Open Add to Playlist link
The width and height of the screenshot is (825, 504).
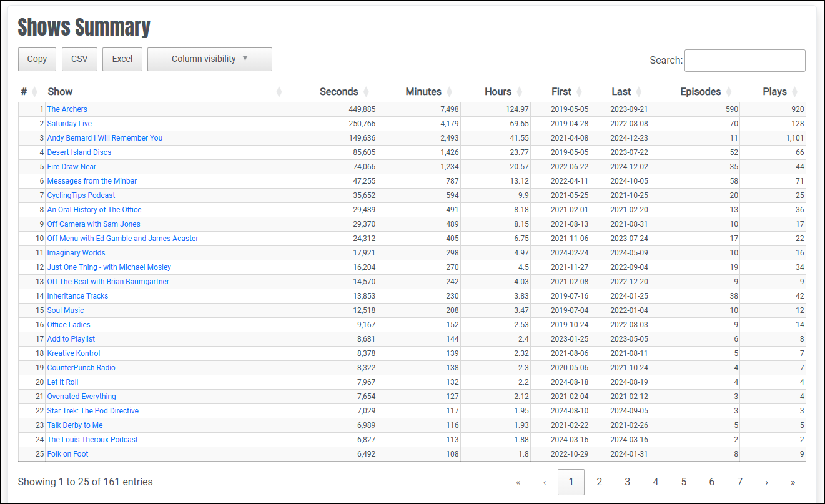(x=71, y=339)
